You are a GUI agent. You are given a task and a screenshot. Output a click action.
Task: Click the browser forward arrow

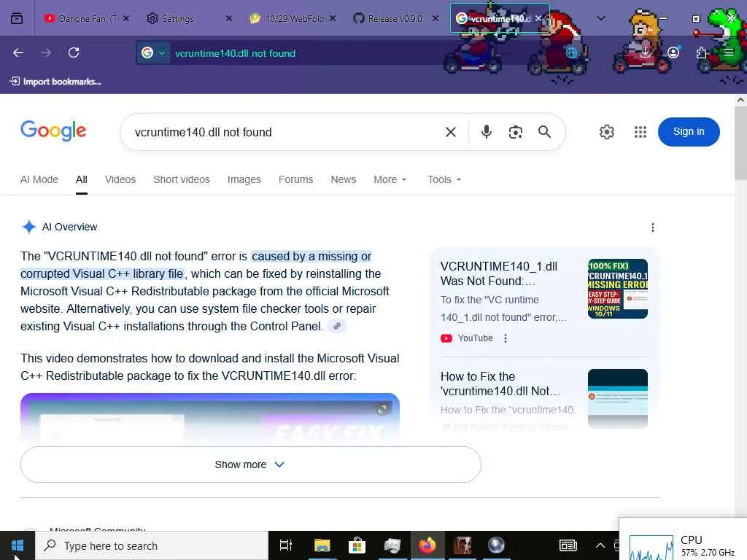click(46, 52)
